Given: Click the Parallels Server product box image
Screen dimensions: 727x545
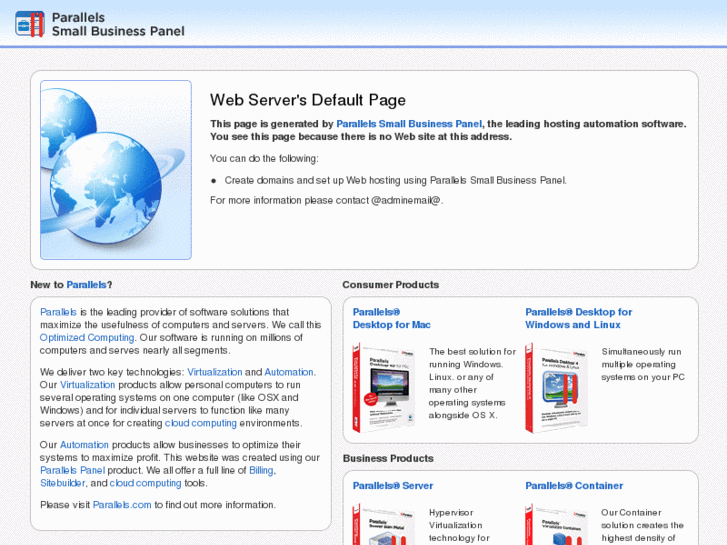Looking at the screenshot, I should point(384,524).
